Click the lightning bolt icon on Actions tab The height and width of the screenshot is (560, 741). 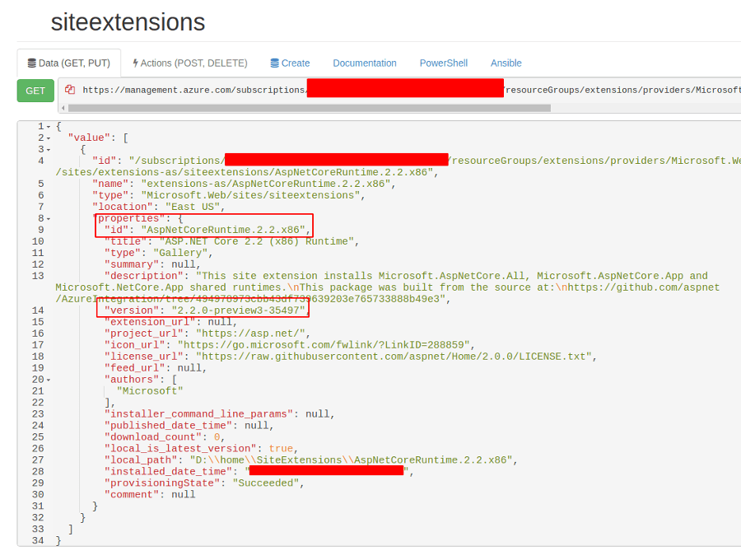(x=133, y=63)
